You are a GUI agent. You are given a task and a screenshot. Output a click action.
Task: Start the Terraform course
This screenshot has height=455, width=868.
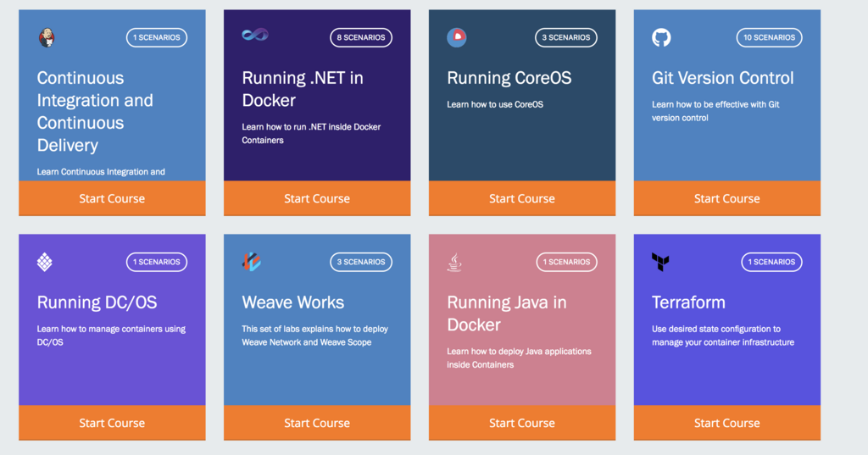pos(726,423)
